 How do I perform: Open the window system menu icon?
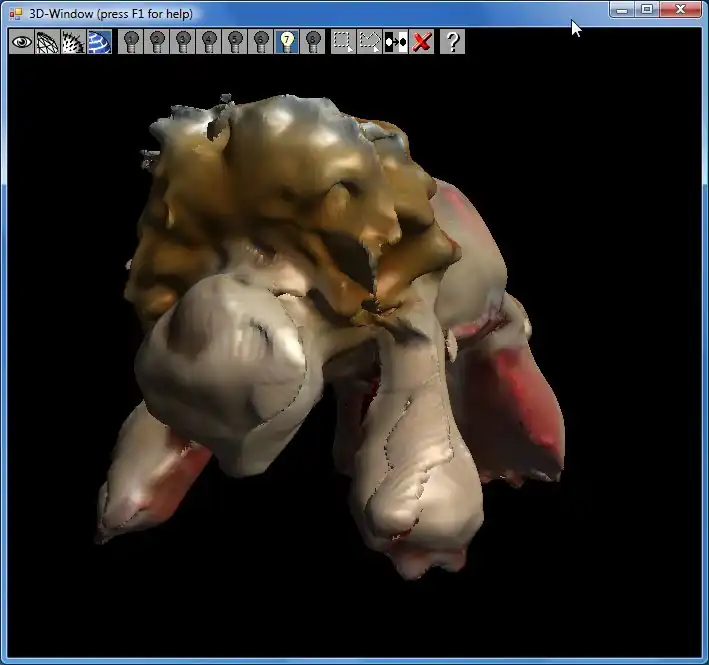(15, 14)
